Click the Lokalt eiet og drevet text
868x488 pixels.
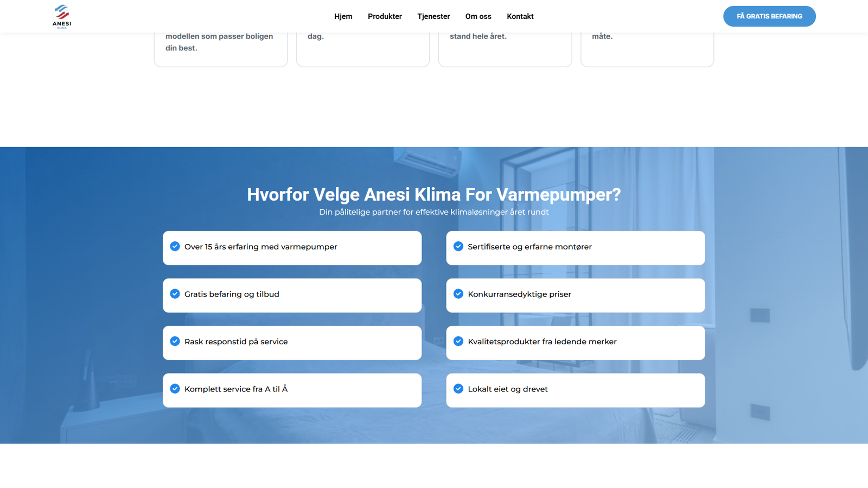(508, 389)
